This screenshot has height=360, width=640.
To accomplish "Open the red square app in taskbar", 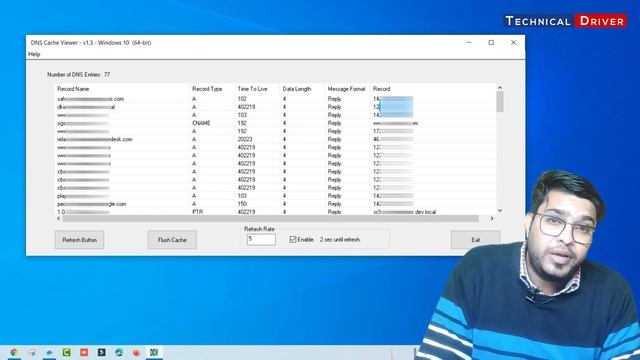I will click(x=84, y=352).
